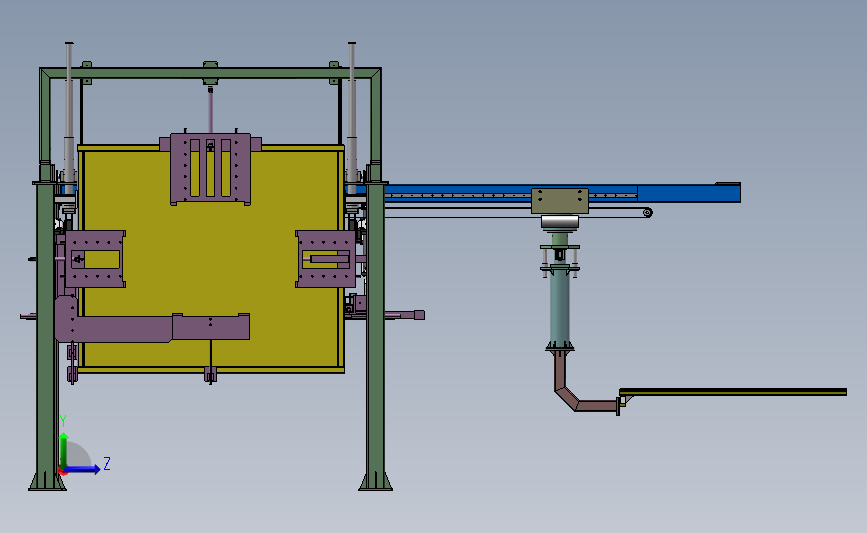Pick the teal vertical column under the carriage
The width and height of the screenshot is (867, 533).
pos(560,307)
